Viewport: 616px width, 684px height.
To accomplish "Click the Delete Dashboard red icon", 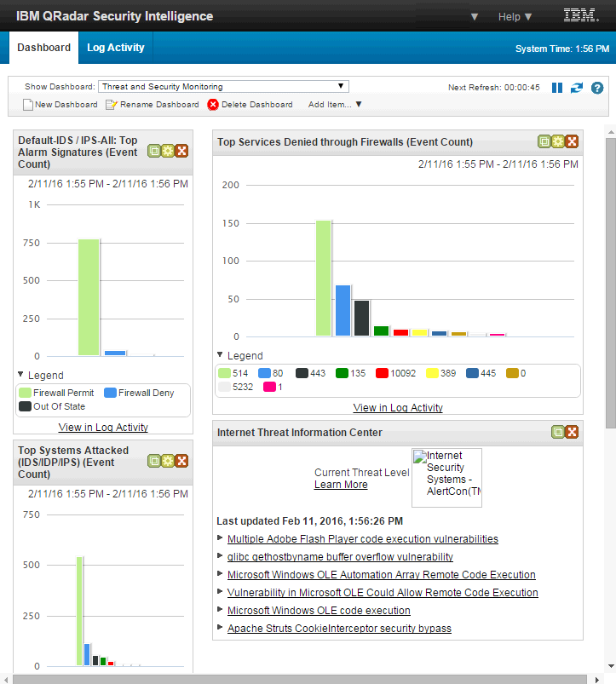I will tap(213, 105).
